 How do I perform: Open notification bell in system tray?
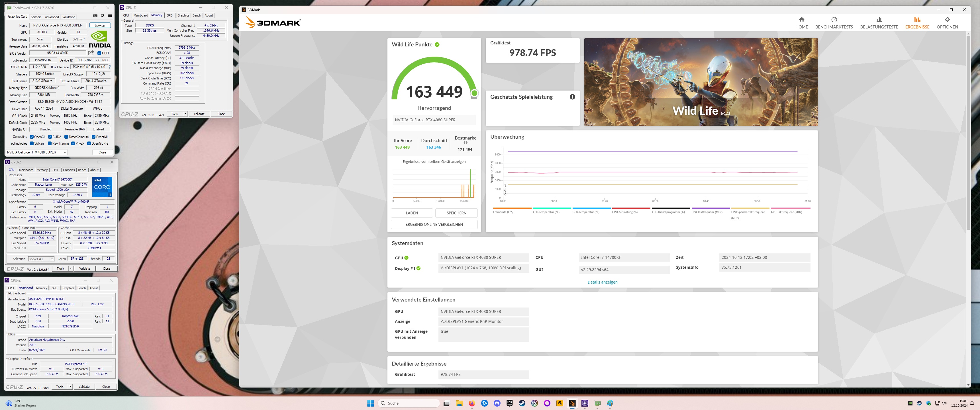pos(972,403)
